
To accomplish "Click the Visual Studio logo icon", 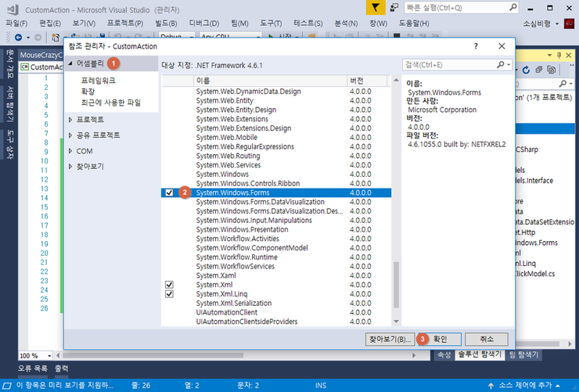I will tap(13, 9).
